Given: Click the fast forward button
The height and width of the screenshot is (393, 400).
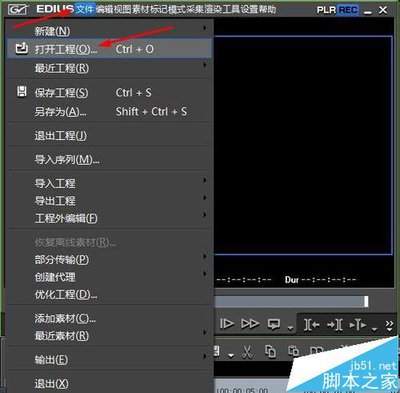Looking at the screenshot, I should (250, 324).
